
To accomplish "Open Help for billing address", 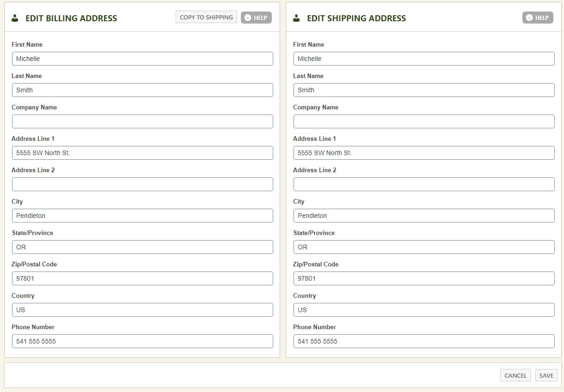I will (256, 18).
